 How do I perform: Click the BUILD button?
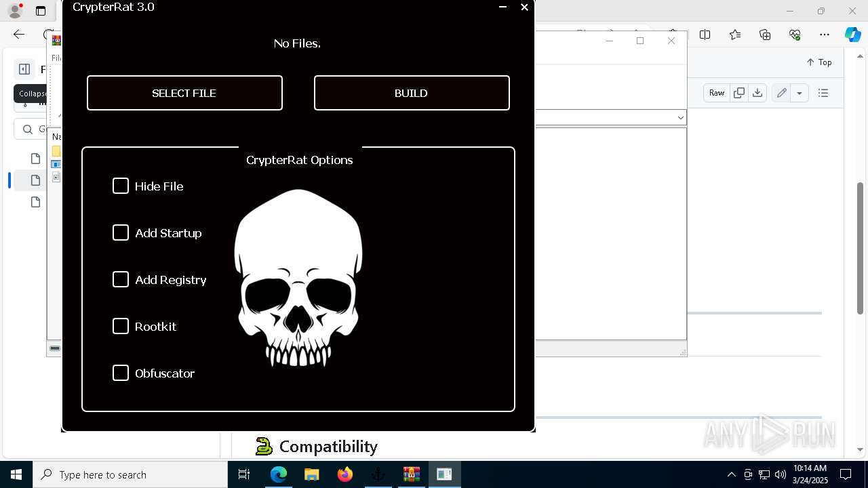coord(412,93)
